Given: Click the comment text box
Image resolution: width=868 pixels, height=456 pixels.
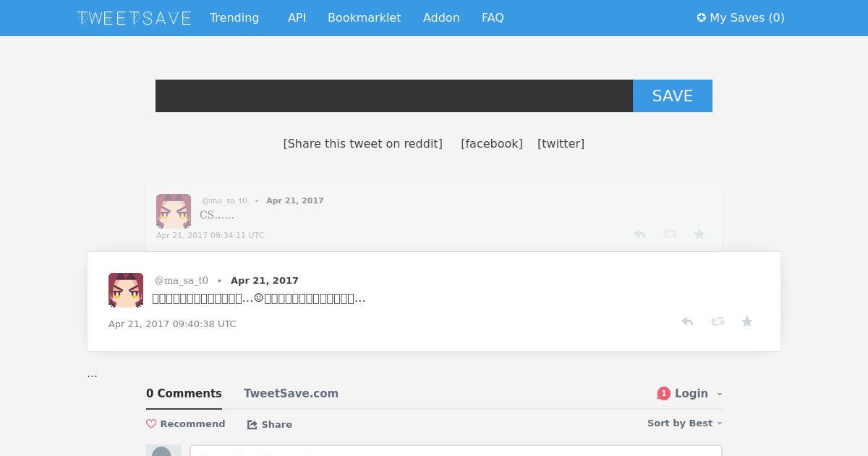Looking at the screenshot, I should tap(456, 451).
